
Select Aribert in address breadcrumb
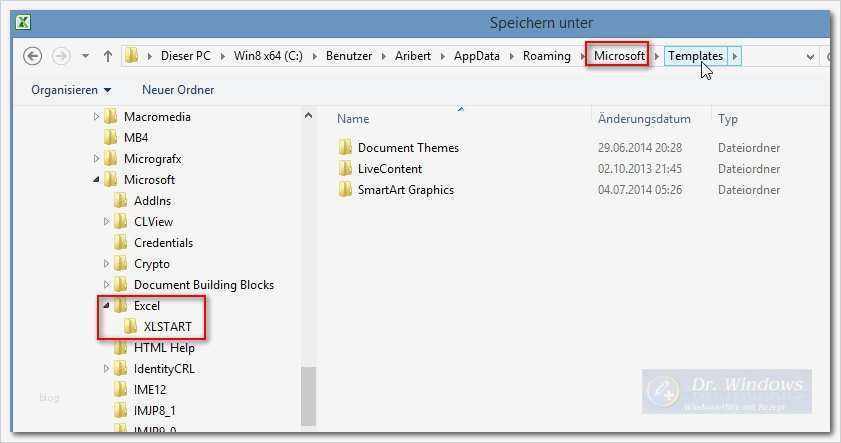412,56
